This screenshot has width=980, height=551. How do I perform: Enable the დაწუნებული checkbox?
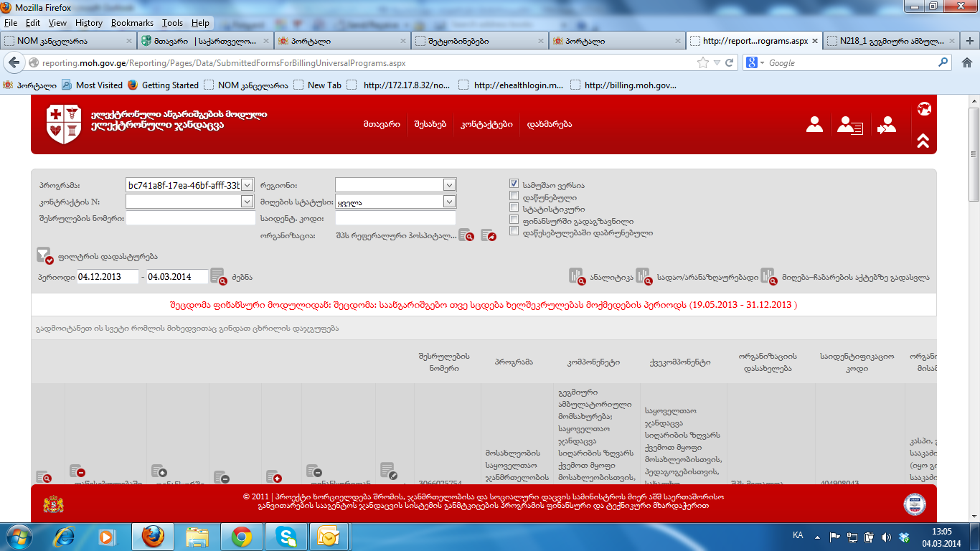[514, 197]
